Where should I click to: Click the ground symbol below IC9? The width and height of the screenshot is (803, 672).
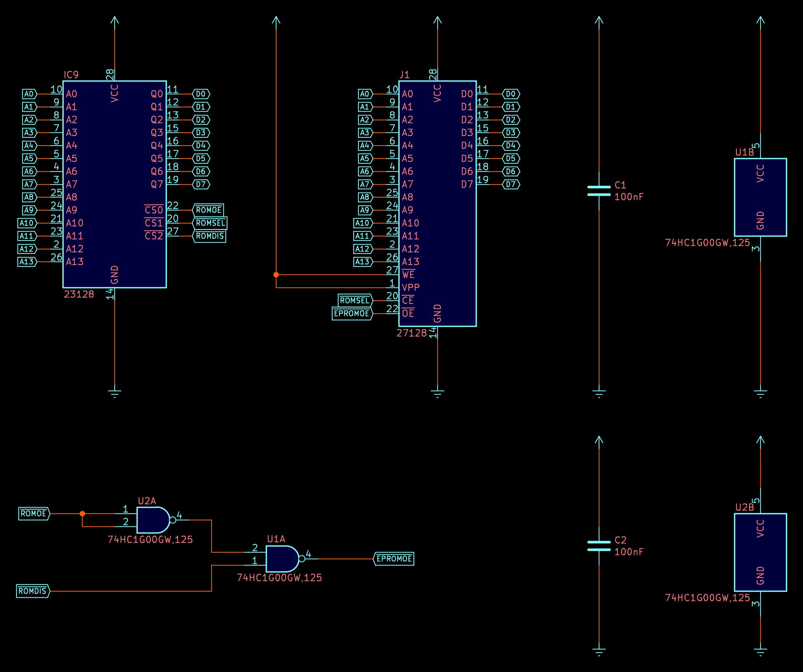[114, 393]
